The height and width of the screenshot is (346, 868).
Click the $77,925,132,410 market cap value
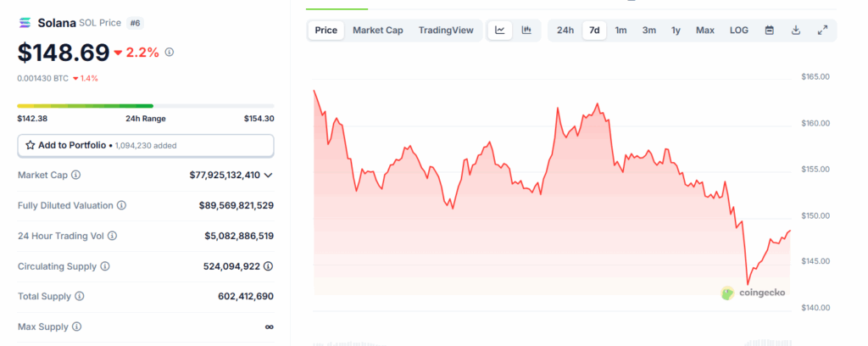click(x=225, y=175)
